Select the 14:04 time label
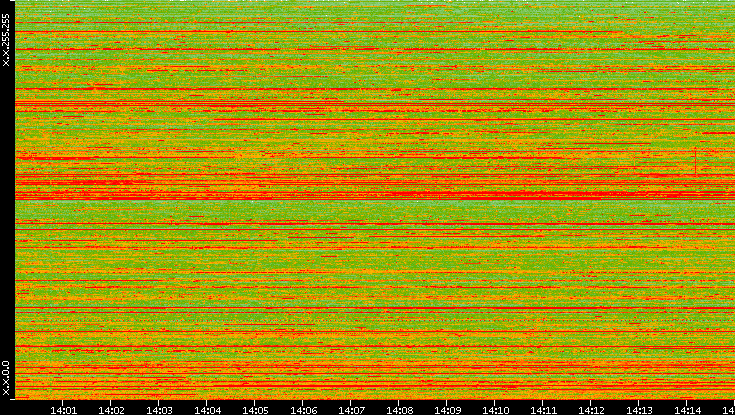This screenshot has height=415, width=735. pos(207,410)
